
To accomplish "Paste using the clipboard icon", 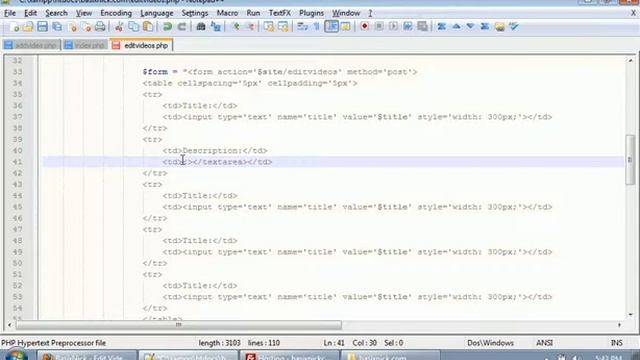I will pos(148,27).
